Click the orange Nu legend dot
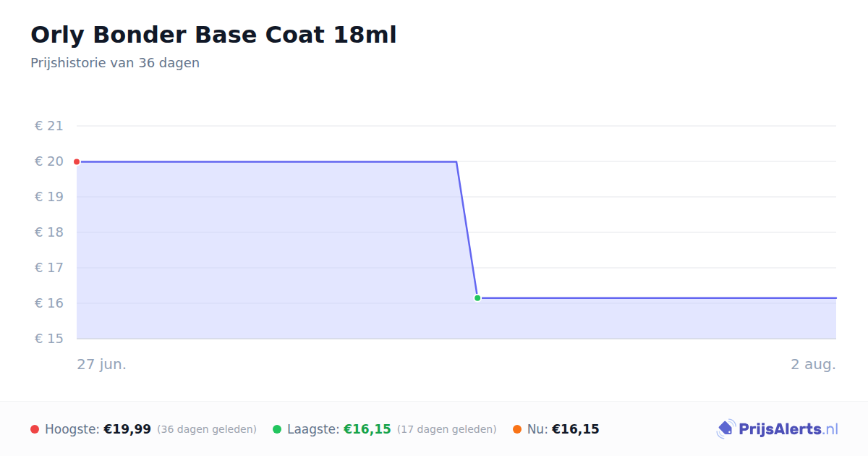 (x=517, y=429)
